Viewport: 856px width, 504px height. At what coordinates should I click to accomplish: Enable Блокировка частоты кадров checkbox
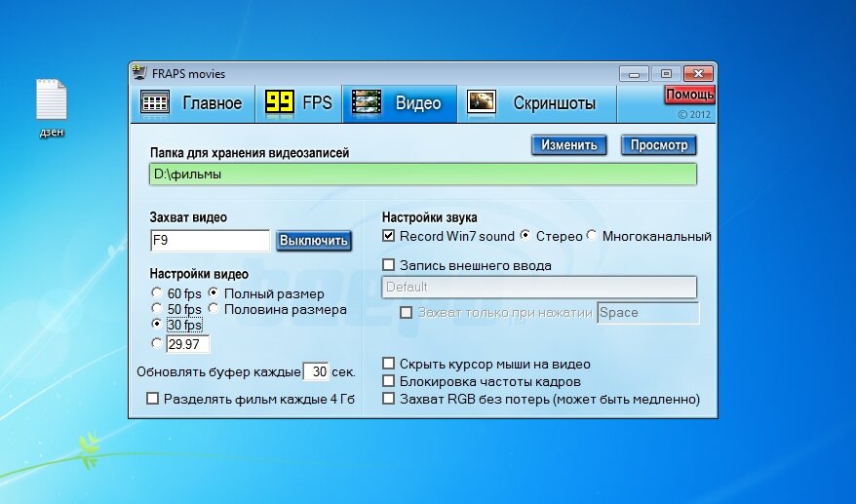pyautogui.click(x=388, y=380)
